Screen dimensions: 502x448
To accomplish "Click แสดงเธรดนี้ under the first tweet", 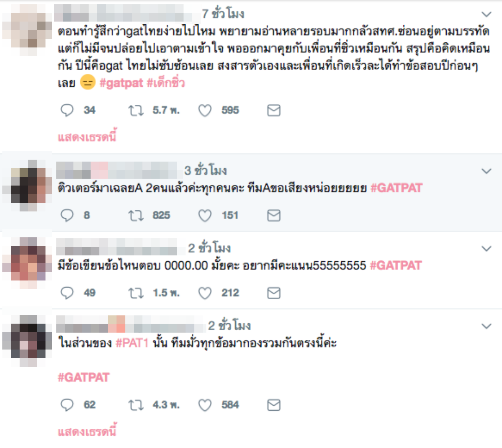I will [x=87, y=137].
